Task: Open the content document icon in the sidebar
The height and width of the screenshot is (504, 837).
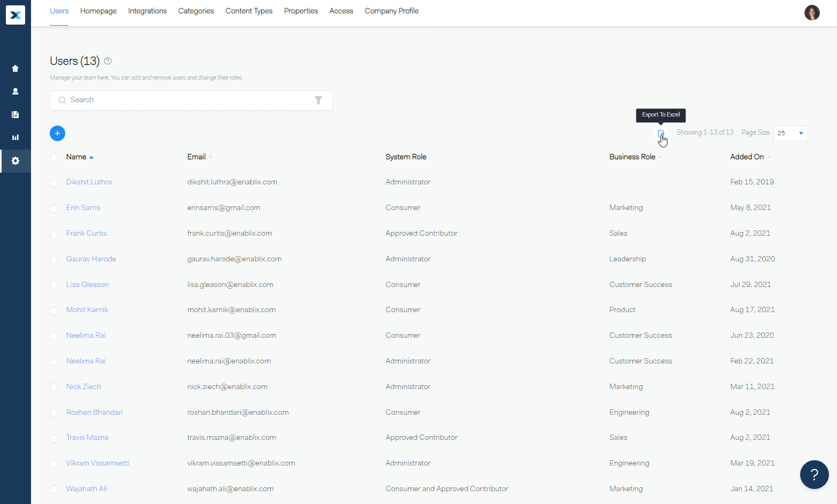Action: pos(15,114)
